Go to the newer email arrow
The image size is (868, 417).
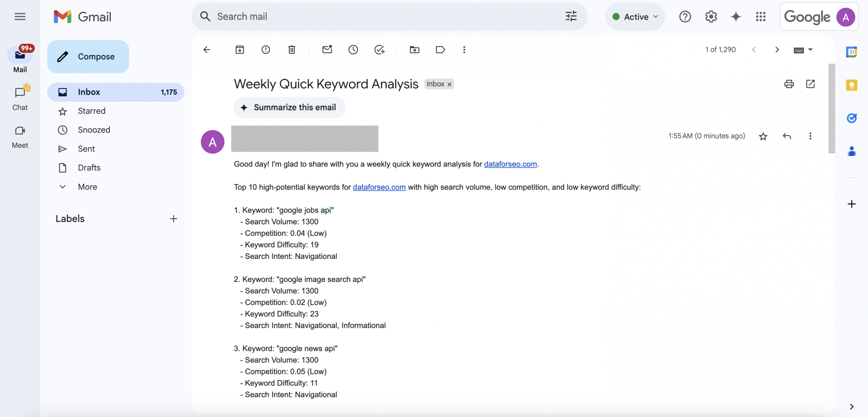click(754, 50)
